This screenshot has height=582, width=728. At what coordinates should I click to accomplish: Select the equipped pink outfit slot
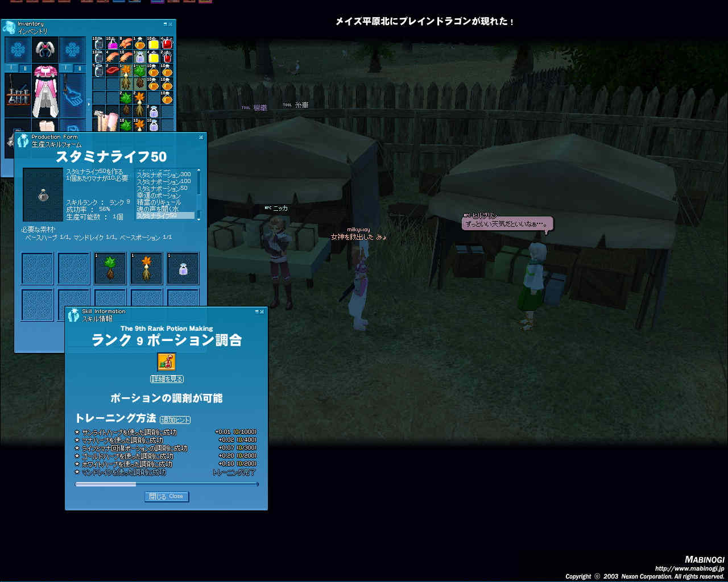point(45,90)
